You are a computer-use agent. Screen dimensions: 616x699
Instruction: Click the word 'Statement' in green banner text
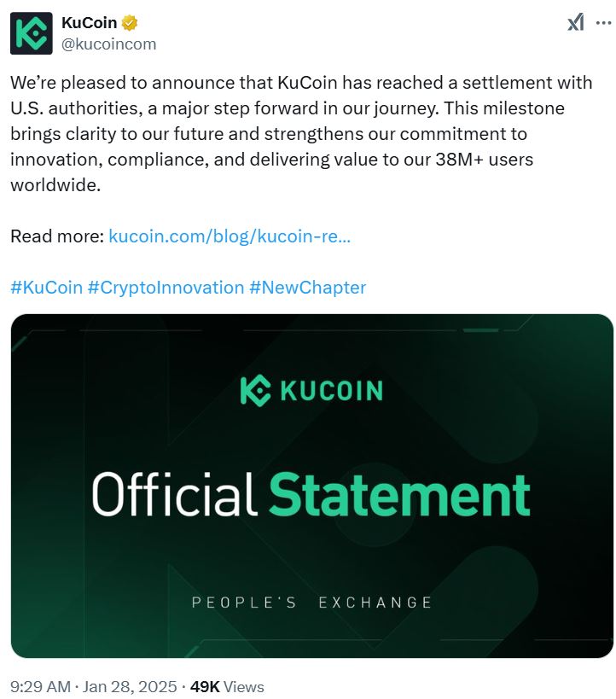point(399,495)
